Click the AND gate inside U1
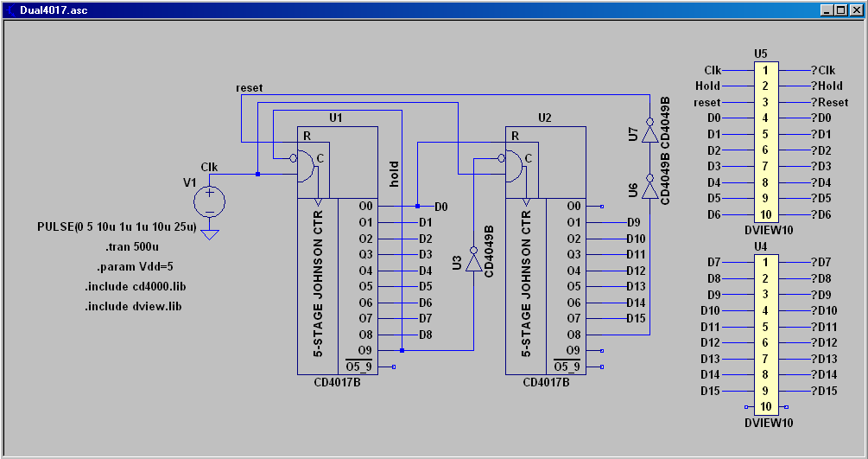This screenshot has width=868, height=459. coord(305,166)
